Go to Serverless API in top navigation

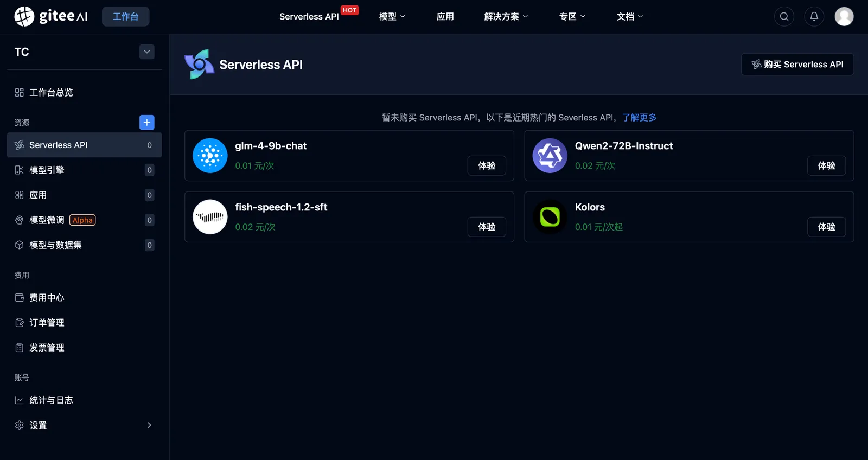click(309, 17)
